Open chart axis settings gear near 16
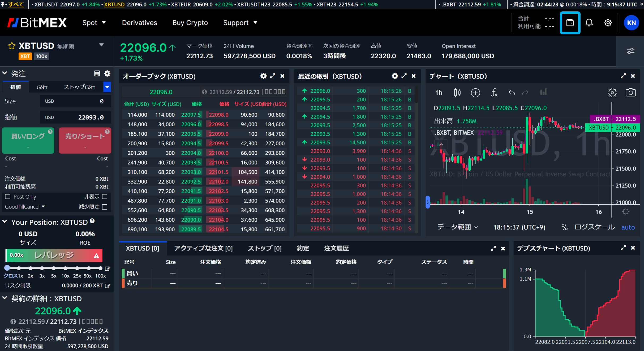The height and width of the screenshot is (351, 644). coord(626,211)
